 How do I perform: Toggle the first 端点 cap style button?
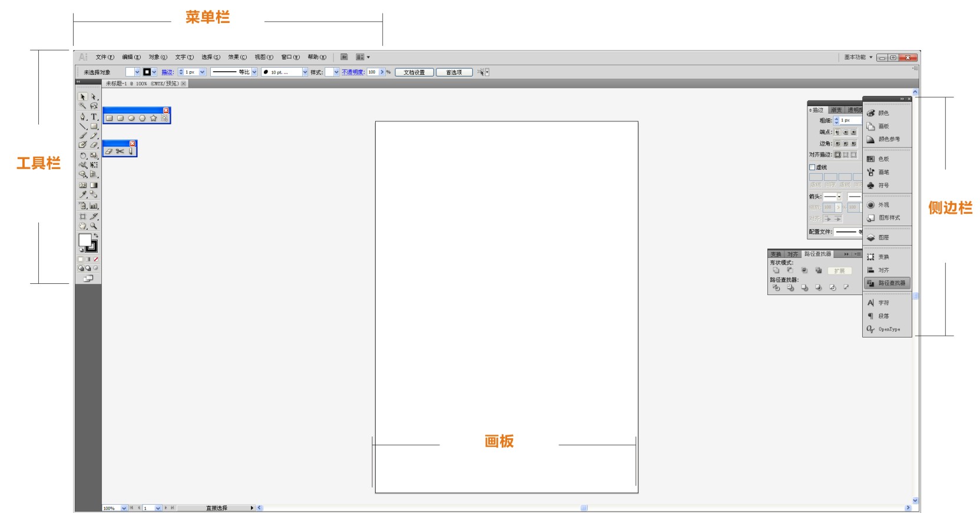(x=837, y=133)
